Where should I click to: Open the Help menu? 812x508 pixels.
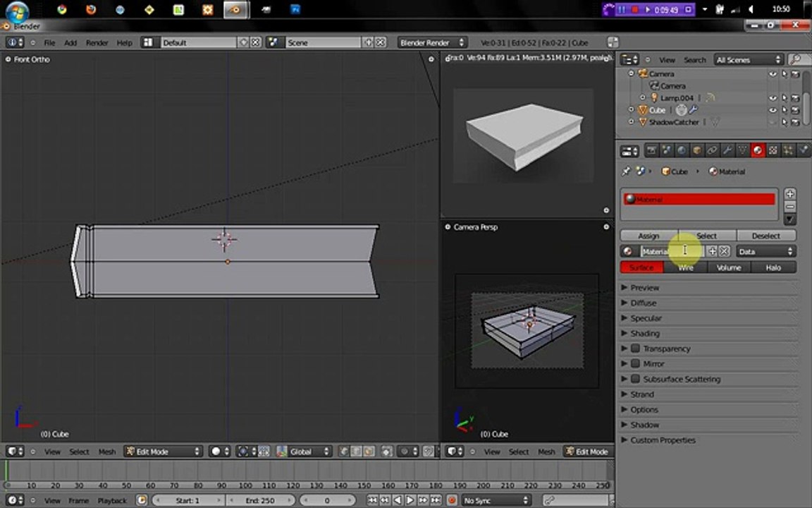pos(124,42)
